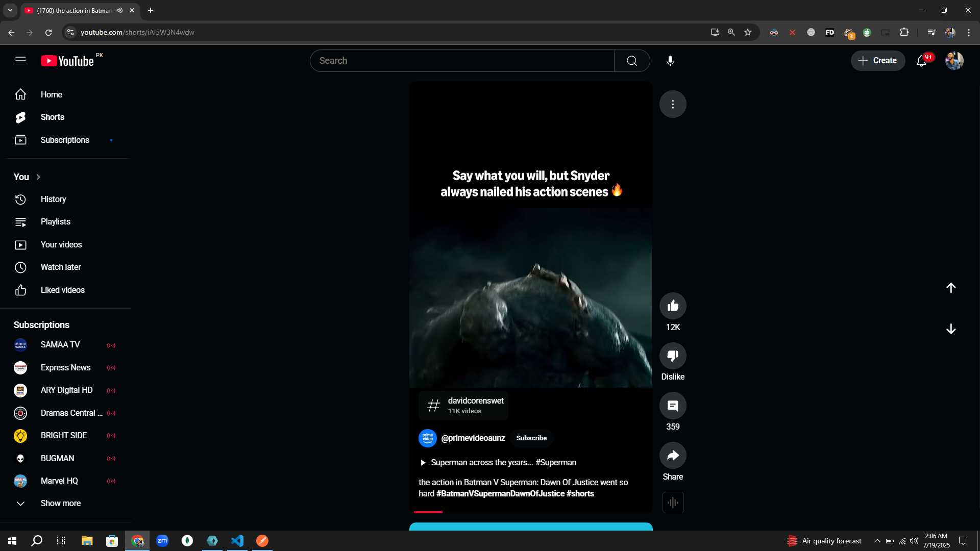Open VS Code from taskbar
This screenshot has width=980, height=551.
[237, 541]
